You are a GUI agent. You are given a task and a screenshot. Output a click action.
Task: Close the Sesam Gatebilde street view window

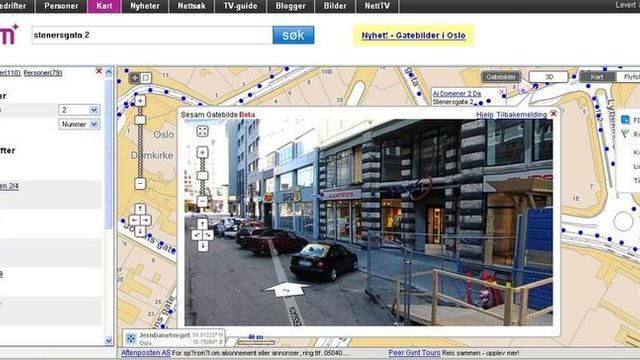pyautogui.click(x=553, y=114)
